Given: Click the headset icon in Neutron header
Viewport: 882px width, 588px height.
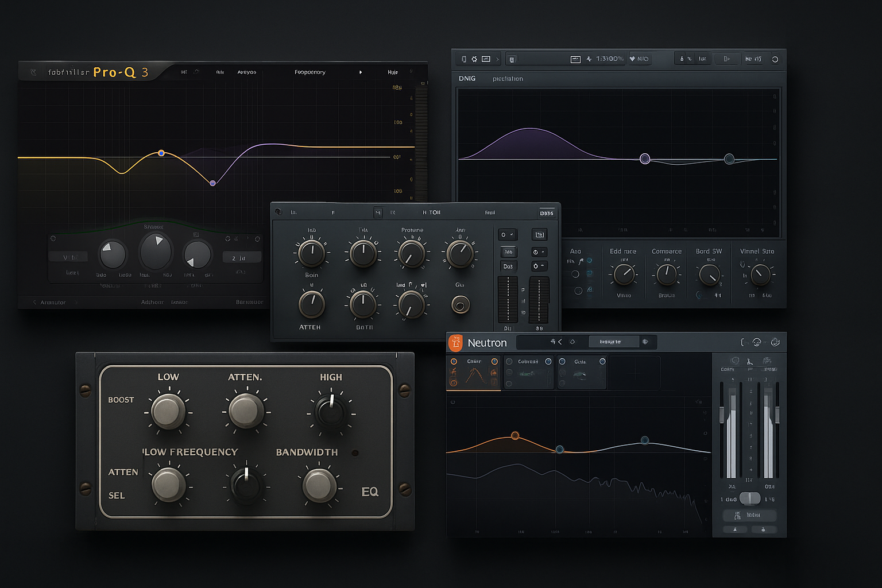Looking at the screenshot, I should point(757,342).
